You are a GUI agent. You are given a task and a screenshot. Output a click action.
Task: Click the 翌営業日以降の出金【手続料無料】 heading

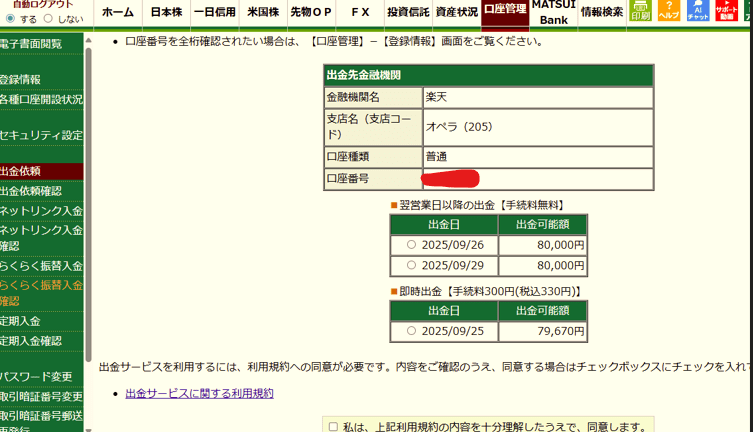tap(477, 205)
